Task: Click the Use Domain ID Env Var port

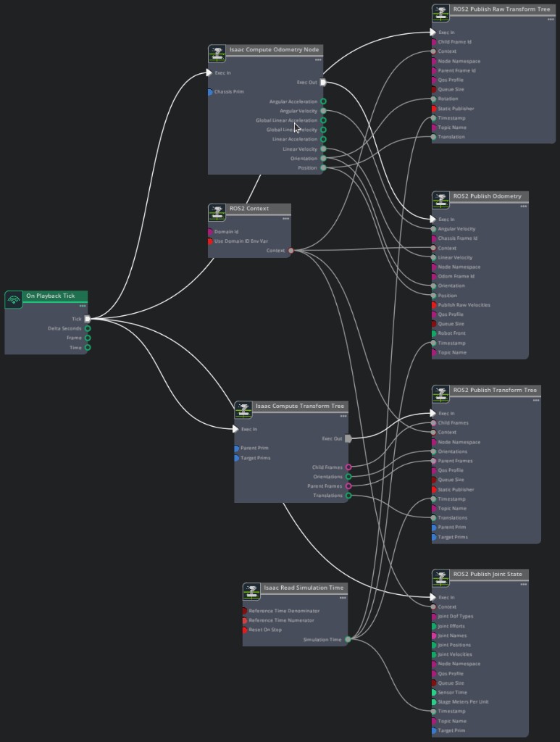Action: click(209, 241)
